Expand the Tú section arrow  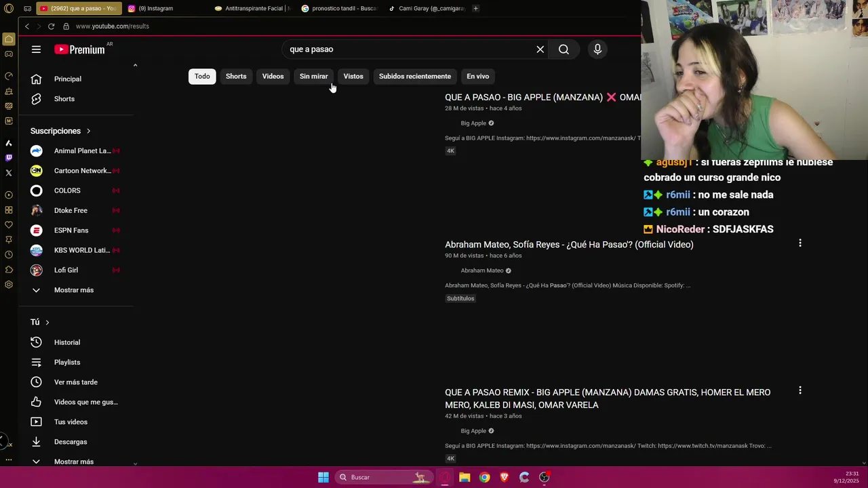click(47, 322)
